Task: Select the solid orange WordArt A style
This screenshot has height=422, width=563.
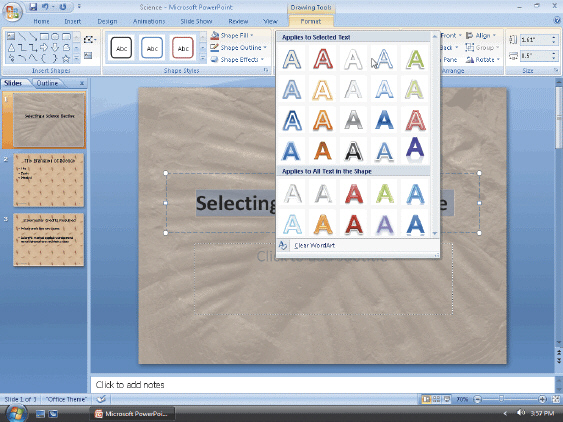Action: point(323,150)
